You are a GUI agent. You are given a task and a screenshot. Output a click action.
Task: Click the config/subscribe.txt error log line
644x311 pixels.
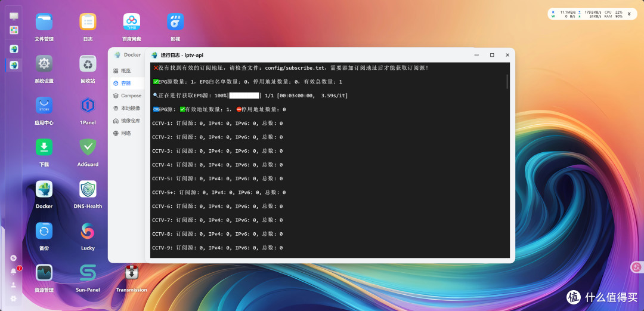click(x=291, y=68)
